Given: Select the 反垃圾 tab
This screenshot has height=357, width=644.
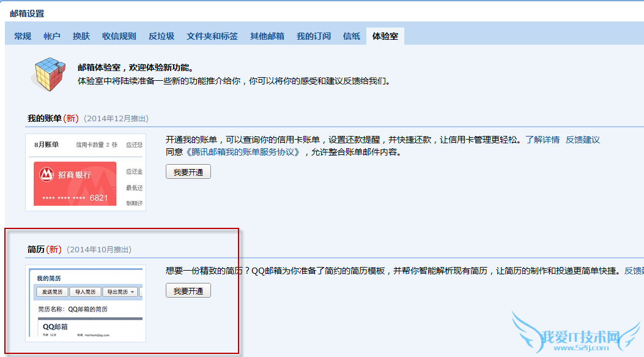Looking at the screenshot, I should (x=161, y=36).
